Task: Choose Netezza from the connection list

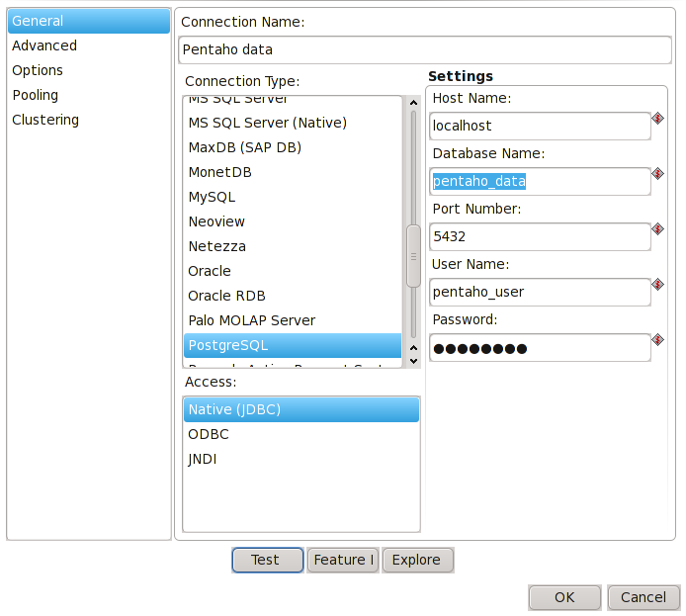Action: (x=293, y=246)
